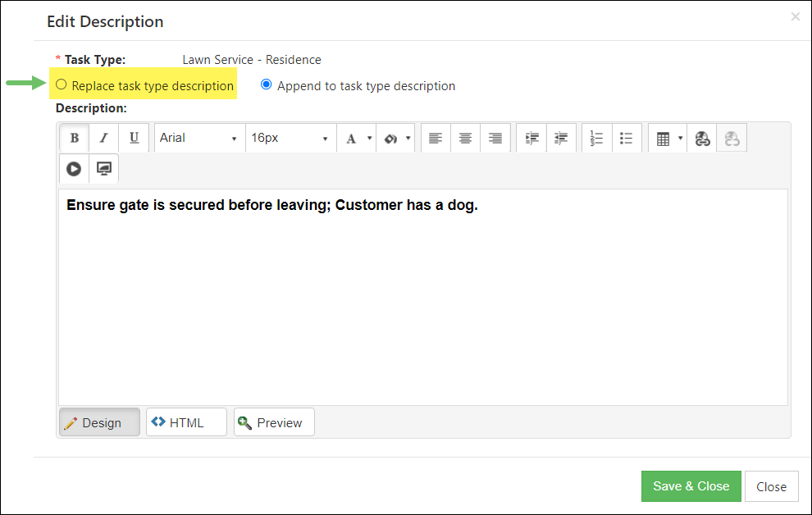Image resolution: width=812 pixels, height=515 pixels.
Task: Open the Arial font family dropdown
Action: [x=198, y=139]
